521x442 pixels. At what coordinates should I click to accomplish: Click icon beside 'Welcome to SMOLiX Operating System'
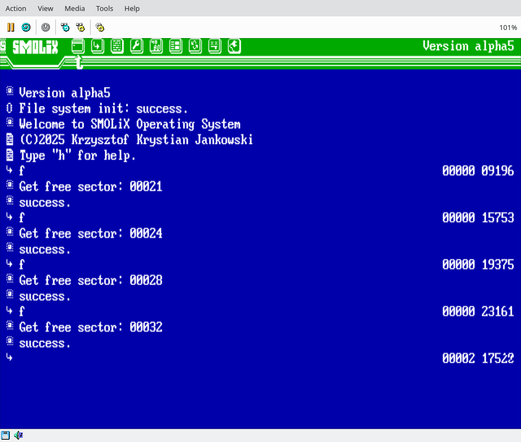[x=10, y=123]
